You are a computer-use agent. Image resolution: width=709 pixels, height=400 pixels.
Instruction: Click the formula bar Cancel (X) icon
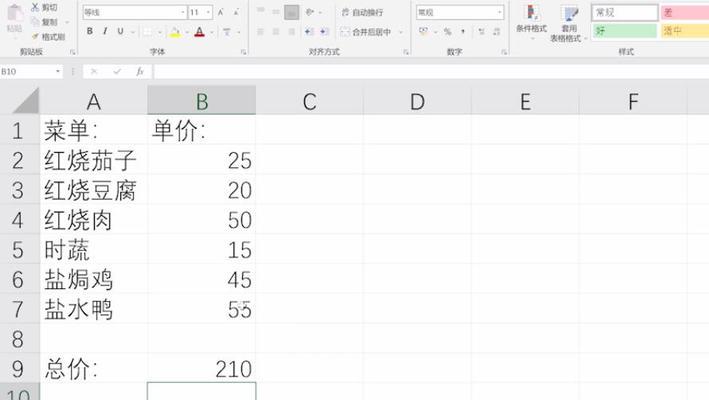click(x=94, y=71)
